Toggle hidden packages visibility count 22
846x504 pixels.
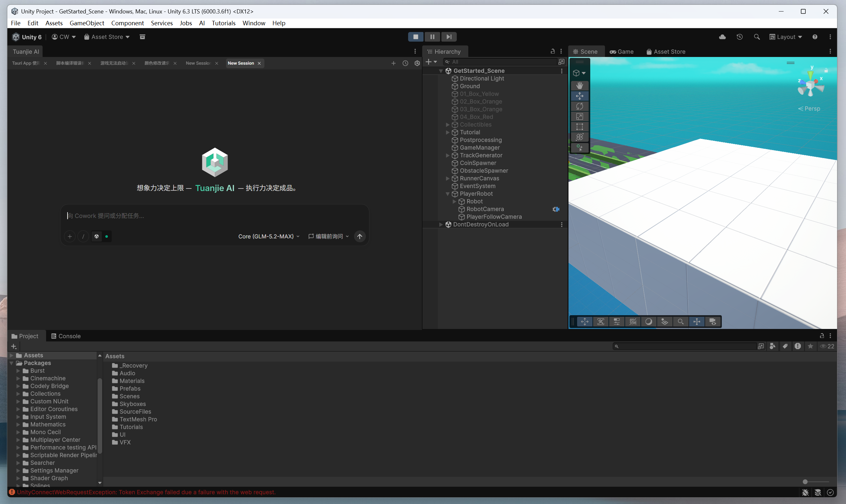pyautogui.click(x=827, y=346)
